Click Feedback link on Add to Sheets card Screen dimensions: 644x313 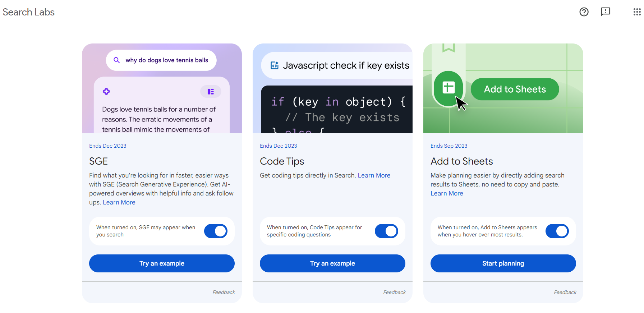click(x=565, y=292)
